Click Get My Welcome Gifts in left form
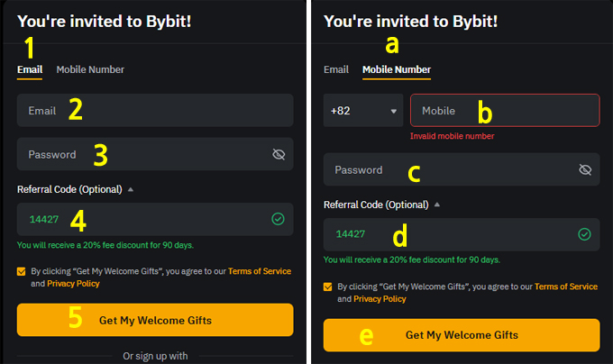613x364 pixels. coord(155,320)
